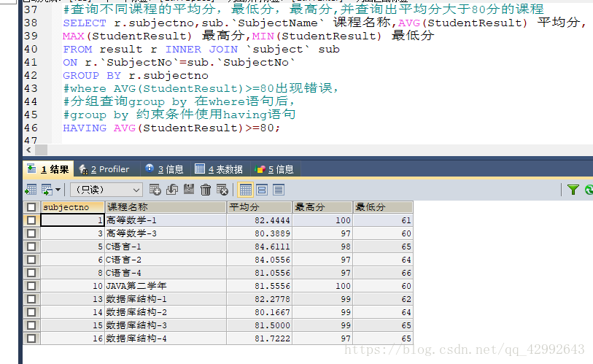
Task: Click the HAVING keyword on line 46
Action: [85, 128]
